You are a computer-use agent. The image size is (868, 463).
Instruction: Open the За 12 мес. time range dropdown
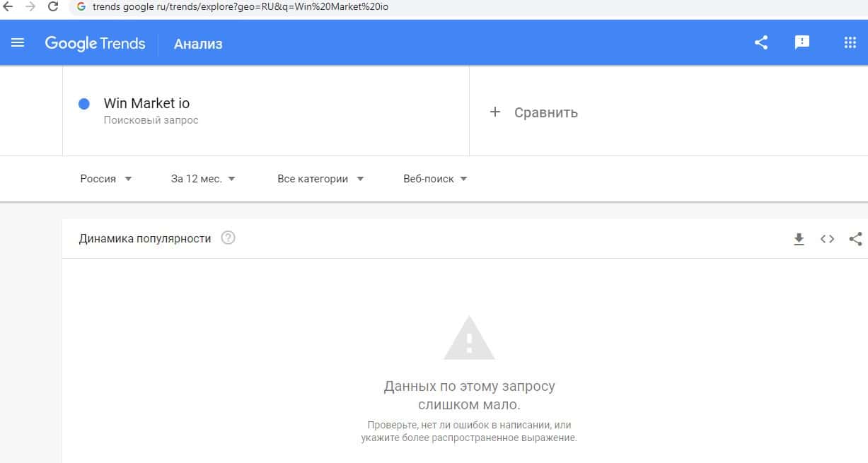[x=204, y=179]
